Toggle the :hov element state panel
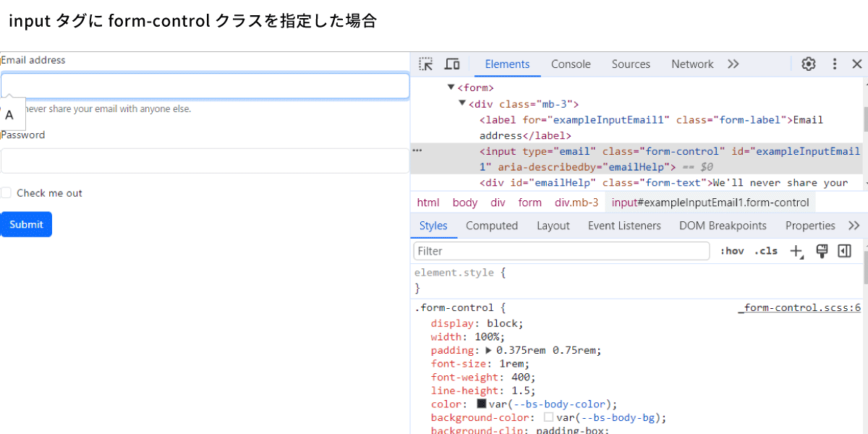868x434 pixels. tap(732, 251)
